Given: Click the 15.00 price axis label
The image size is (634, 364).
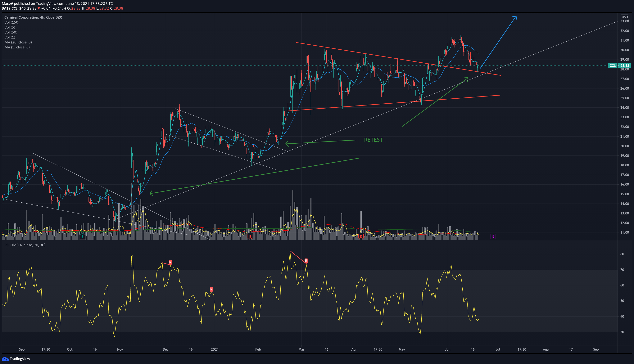Looking at the screenshot, I should click(624, 194).
